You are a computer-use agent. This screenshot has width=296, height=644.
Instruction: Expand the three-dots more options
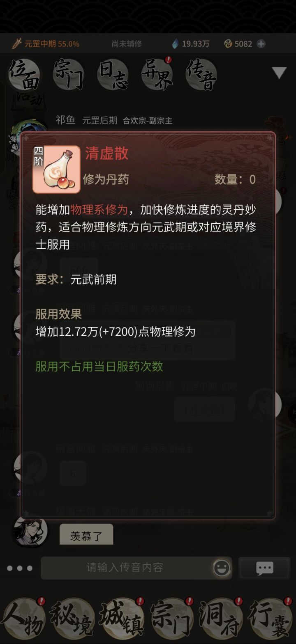point(19,568)
